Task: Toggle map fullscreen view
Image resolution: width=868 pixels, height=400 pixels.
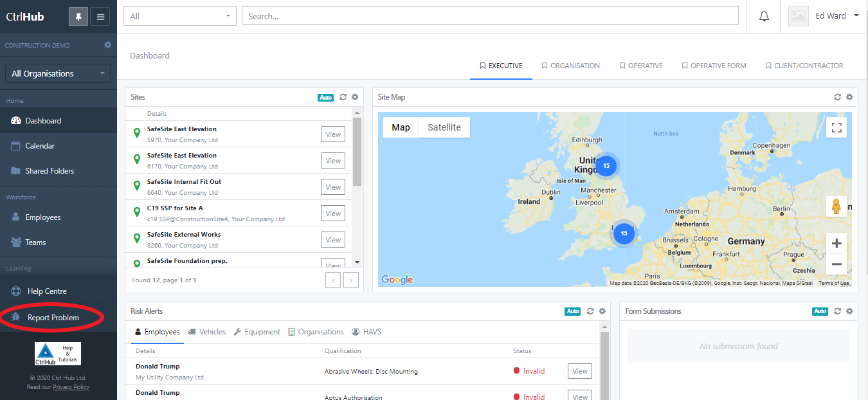Action: 836,127
